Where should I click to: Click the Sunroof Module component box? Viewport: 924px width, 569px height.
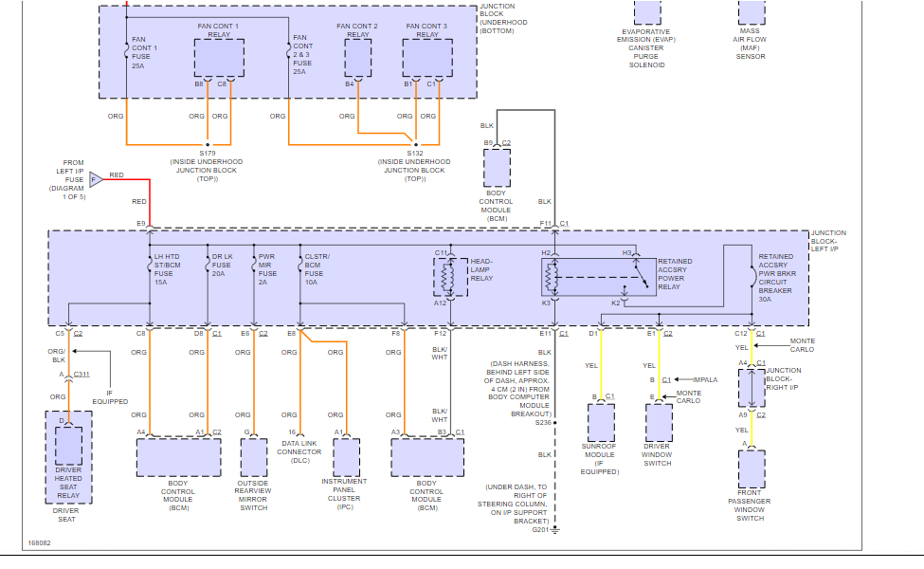pos(601,422)
